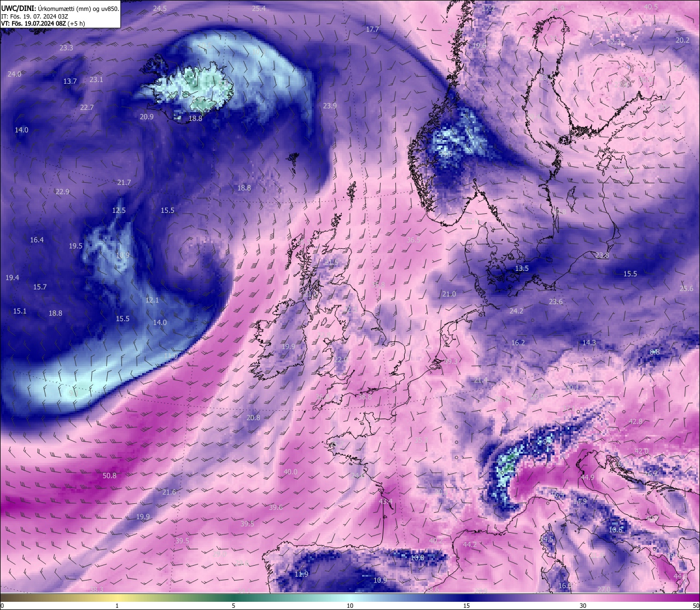Click the 40.2 value near the Pyrenees
Viewport: 700px width, 610px height.
tap(436, 540)
